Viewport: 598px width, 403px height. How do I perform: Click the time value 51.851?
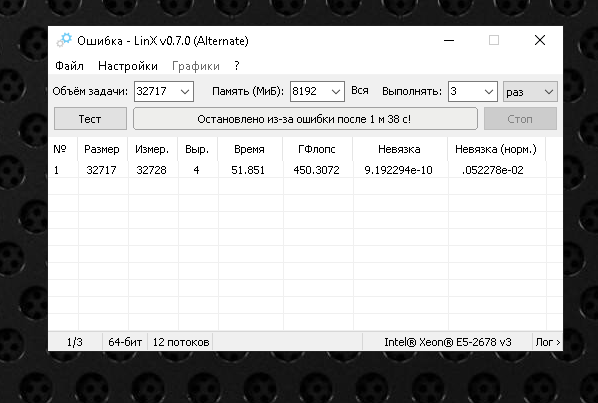point(248,170)
